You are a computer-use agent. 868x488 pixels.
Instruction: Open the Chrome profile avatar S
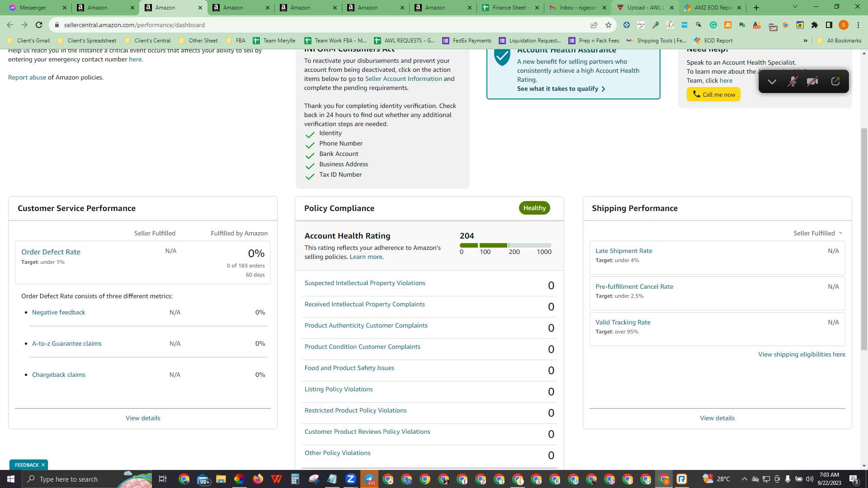tap(844, 25)
